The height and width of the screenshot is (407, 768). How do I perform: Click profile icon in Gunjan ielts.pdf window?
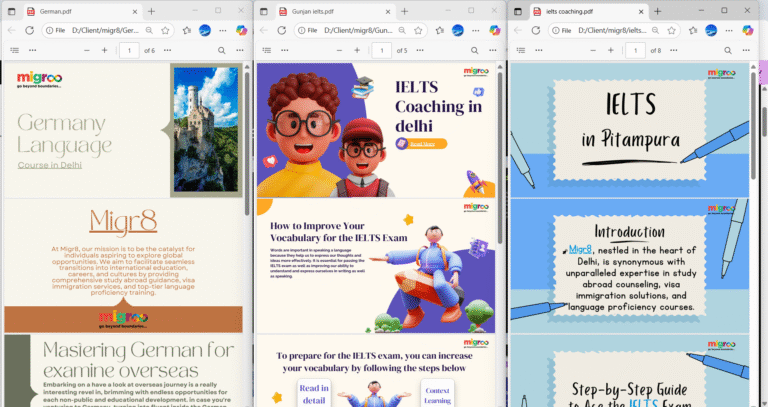pyautogui.click(x=457, y=30)
